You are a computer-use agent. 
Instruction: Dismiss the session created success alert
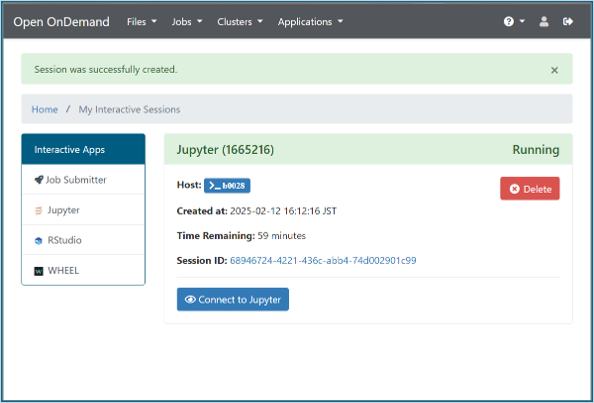(554, 70)
